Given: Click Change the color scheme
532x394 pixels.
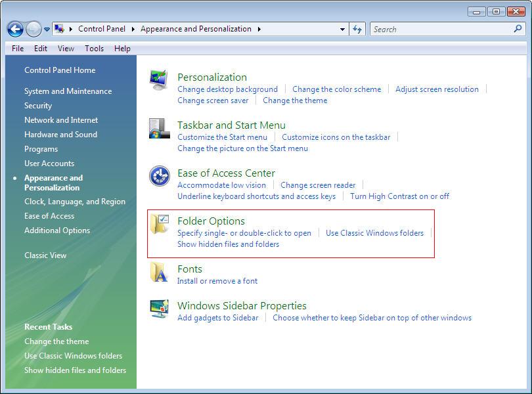Looking at the screenshot, I should pyautogui.click(x=336, y=89).
